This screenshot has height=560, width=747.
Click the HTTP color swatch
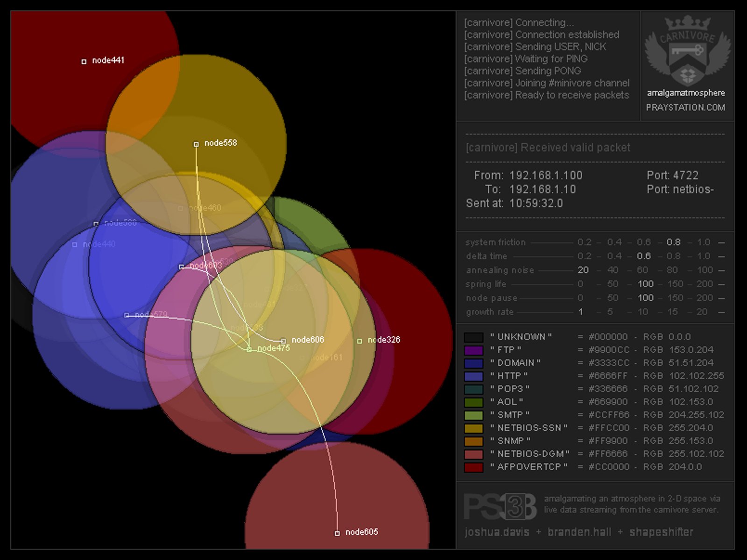[x=473, y=376]
